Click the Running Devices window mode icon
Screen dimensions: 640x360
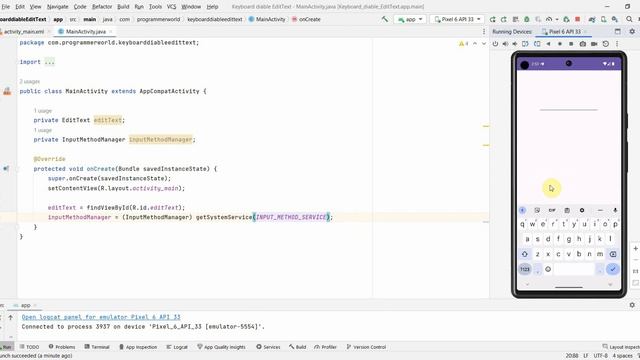[x=618, y=31]
